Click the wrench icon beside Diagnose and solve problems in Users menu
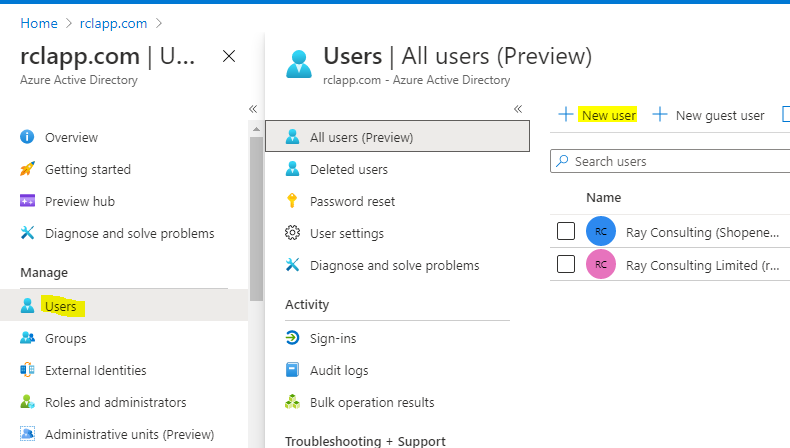 point(292,265)
